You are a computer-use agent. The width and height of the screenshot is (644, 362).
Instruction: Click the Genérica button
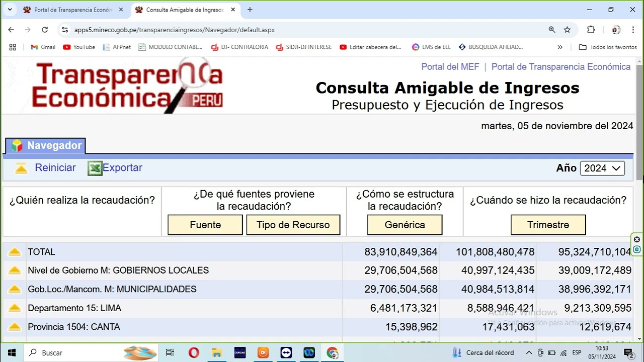point(405,225)
